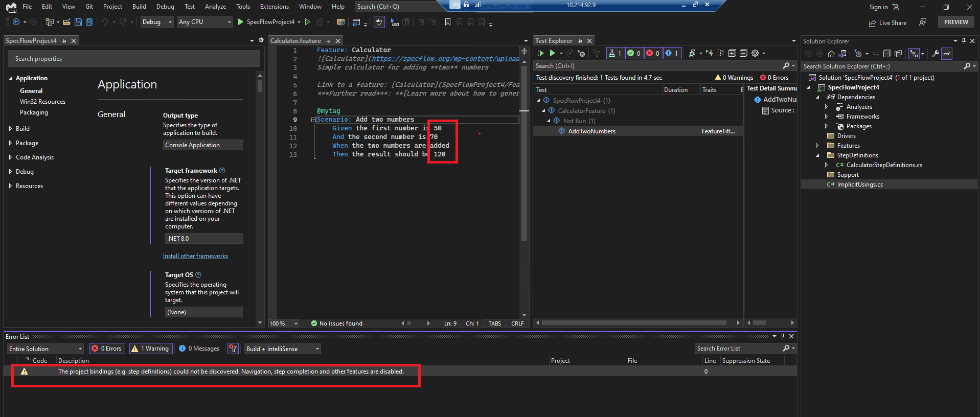Open Properties wrench icon in Solution Explorer
This screenshot has height=417, width=980.
(936, 54)
